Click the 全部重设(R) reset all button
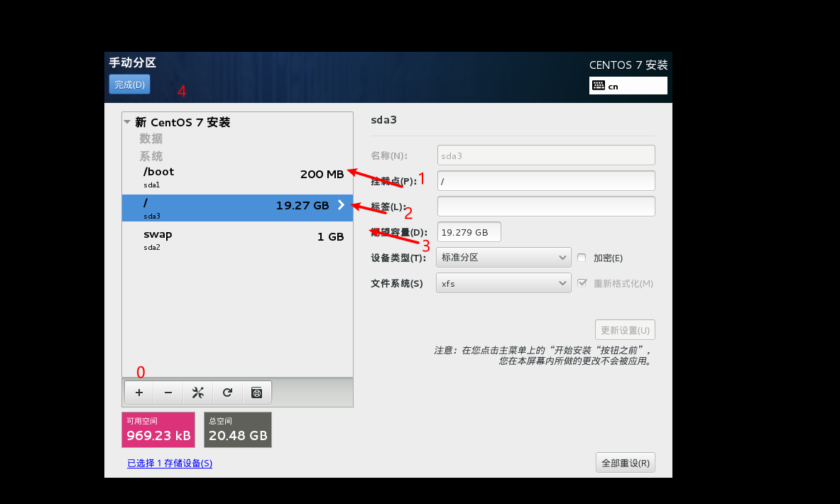Screen dimensions: 840x504 coord(625,463)
